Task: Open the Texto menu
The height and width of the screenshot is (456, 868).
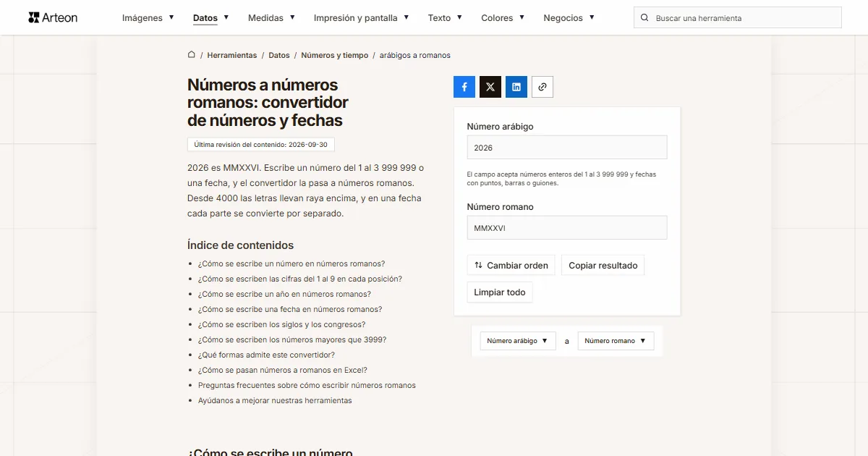Action: click(x=445, y=18)
